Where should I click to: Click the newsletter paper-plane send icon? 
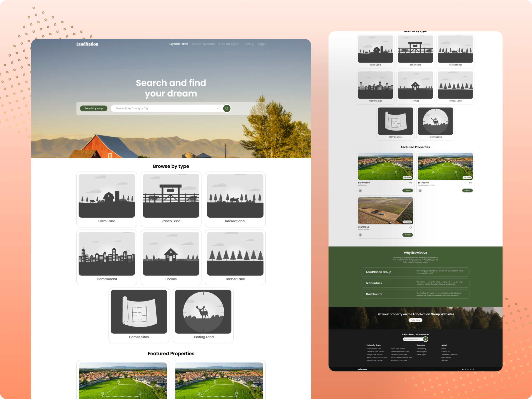coord(425,339)
